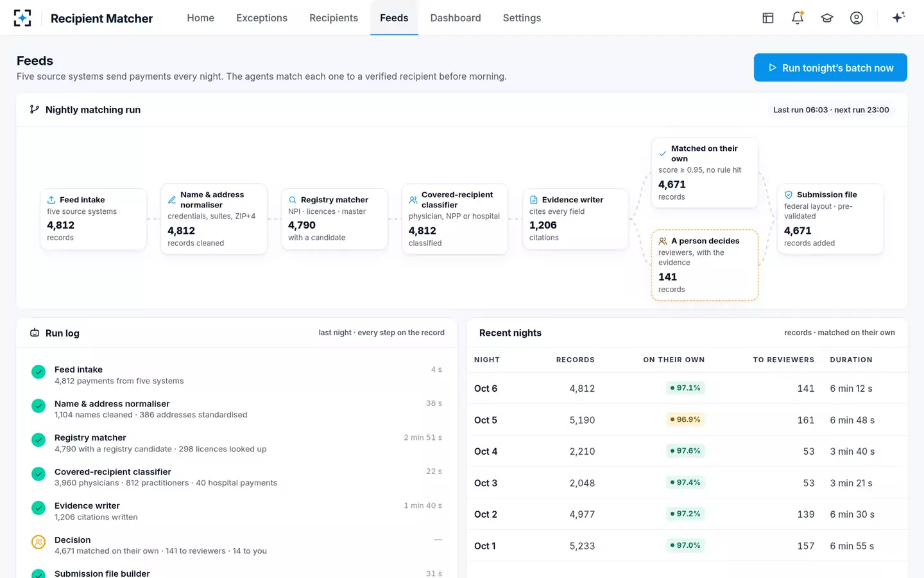Click the Recipient Matcher logo icon
Image resolution: width=924 pixels, height=578 pixels.
click(22, 18)
